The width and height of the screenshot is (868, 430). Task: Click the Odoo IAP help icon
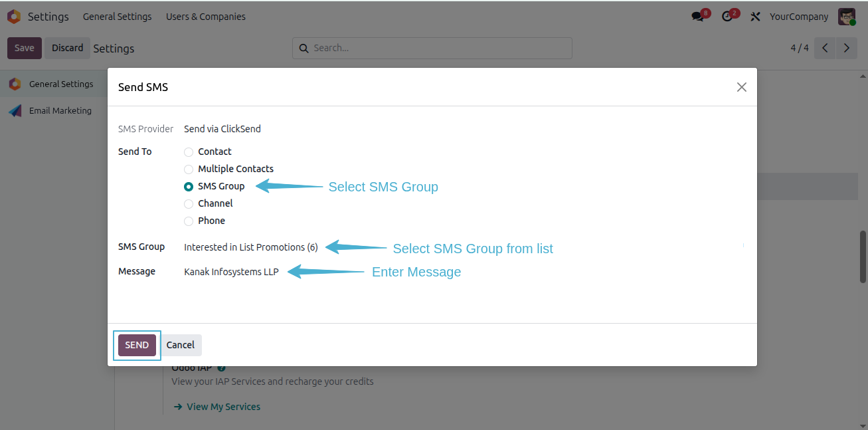221,368
